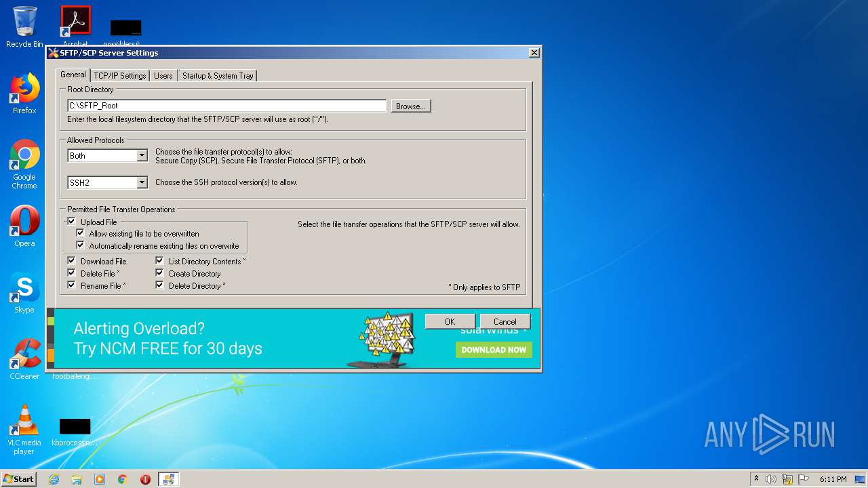Viewport: 868px width, 488px height.
Task: Launch Opera desktop shortcut
Action: coord(24,226)
